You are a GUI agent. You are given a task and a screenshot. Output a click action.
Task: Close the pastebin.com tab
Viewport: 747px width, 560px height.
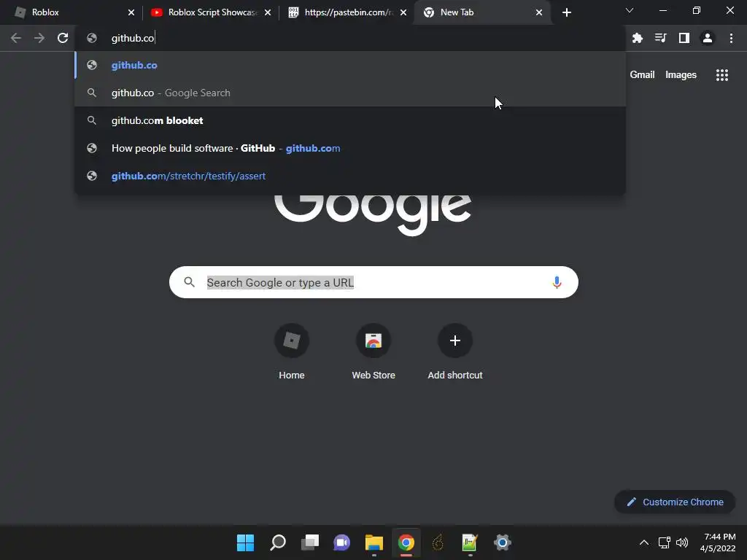pyautogui.click(x=403, y=12)
